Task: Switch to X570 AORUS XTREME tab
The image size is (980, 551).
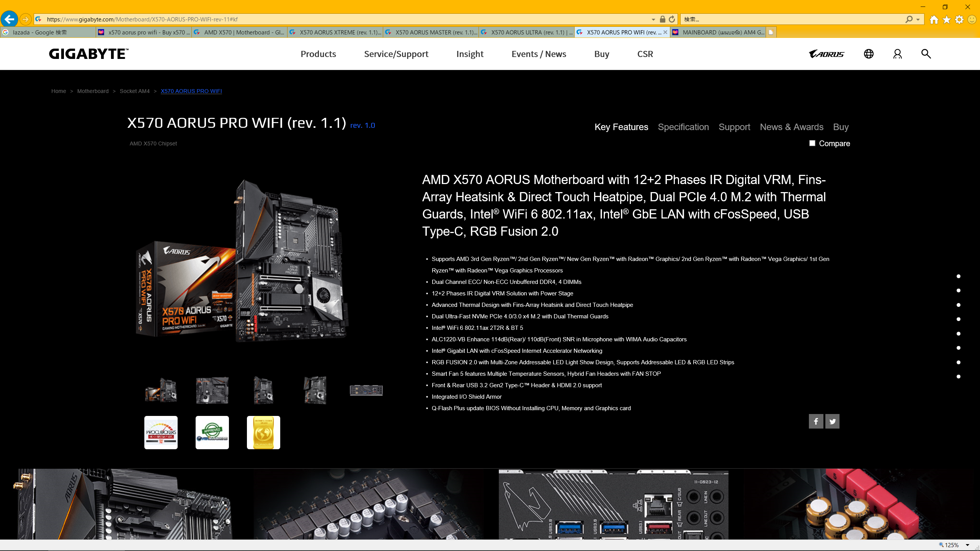Action: click(x=335, y=33)
